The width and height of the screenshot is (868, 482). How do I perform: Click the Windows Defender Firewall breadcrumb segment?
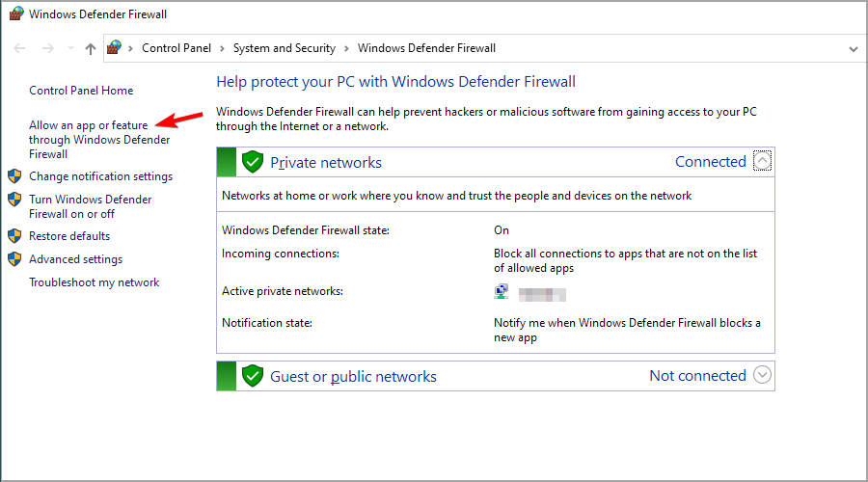coord(426,48)
